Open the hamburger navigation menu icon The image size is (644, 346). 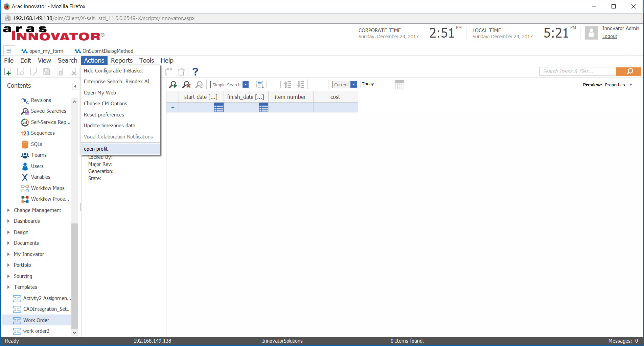pyautogui.click(x=9, y=51)
